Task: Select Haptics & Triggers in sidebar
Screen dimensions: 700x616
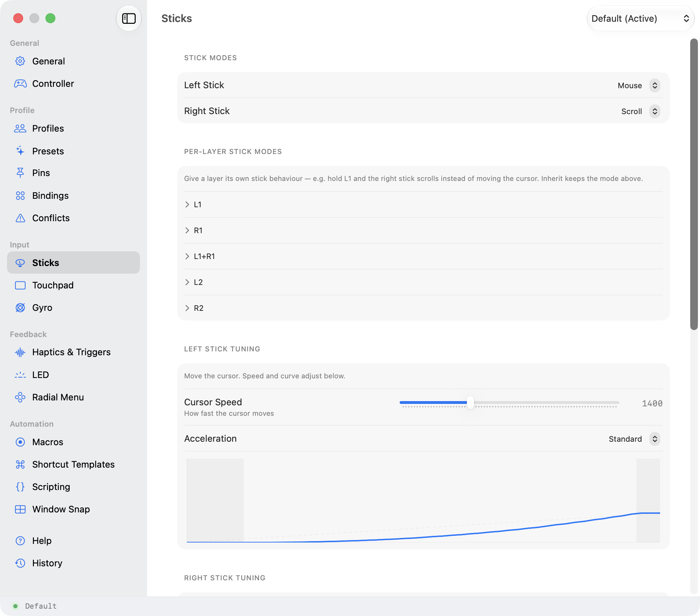Action: [x=73, y=352]
